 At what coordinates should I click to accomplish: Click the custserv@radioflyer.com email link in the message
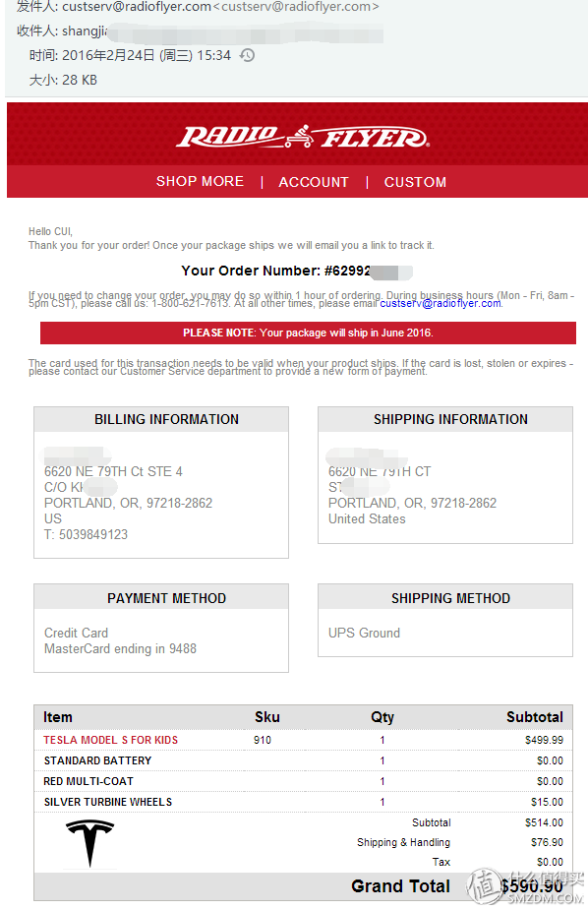click(441, 304)
